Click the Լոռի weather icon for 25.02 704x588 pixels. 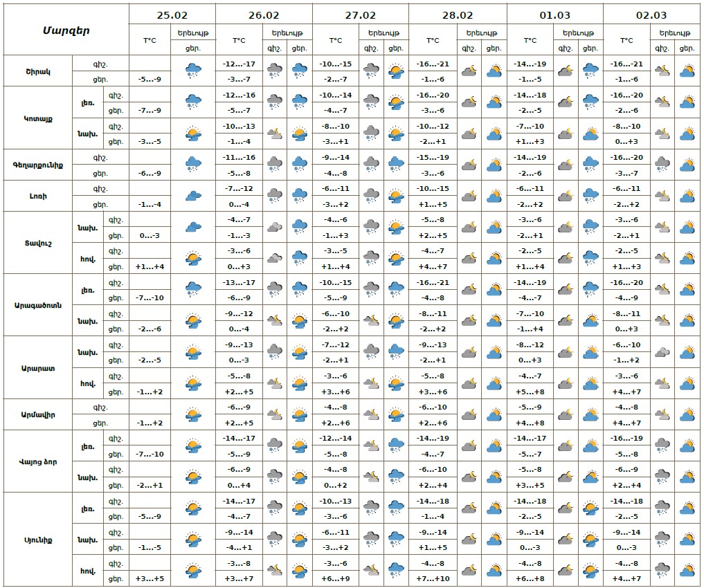click(193, 196)
